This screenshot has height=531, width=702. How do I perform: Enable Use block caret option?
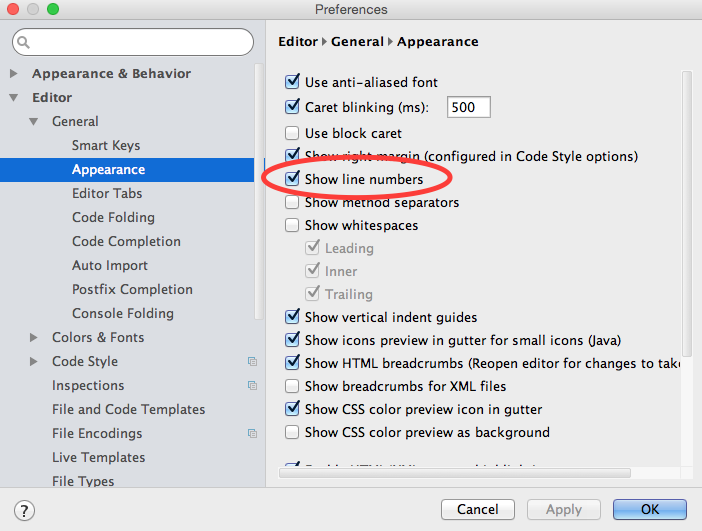(292, 133)
